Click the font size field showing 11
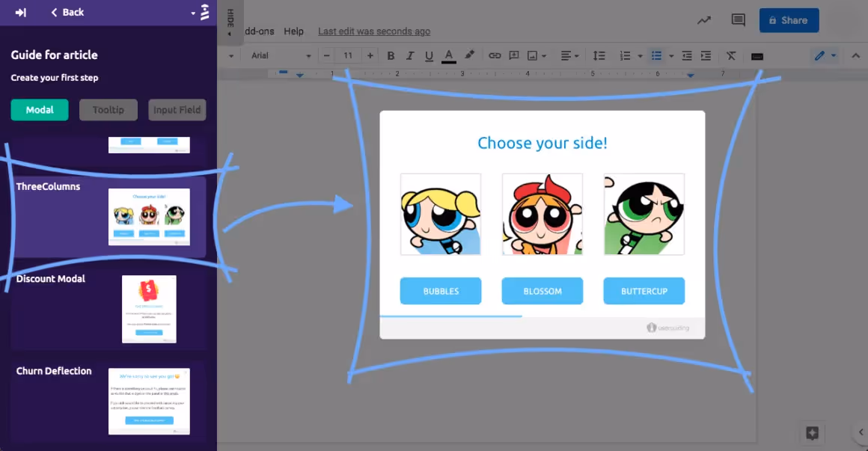Screen dimensions: 868x451 pyautogui.click(x=348, y=55)
